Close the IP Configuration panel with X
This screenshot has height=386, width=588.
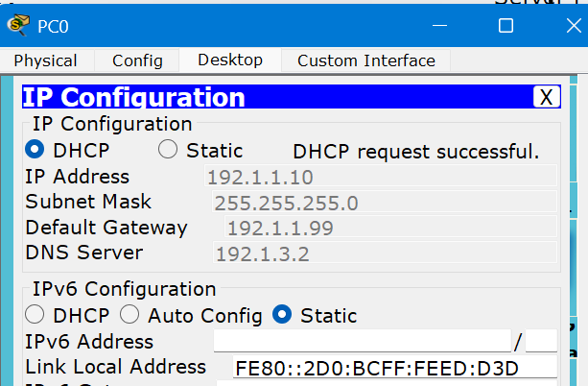click(546, 97)
